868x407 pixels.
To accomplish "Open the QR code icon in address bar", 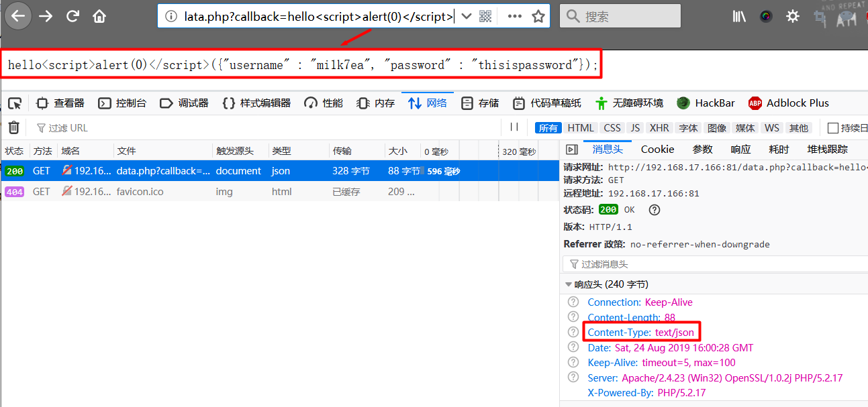I will tap(485, 17).
